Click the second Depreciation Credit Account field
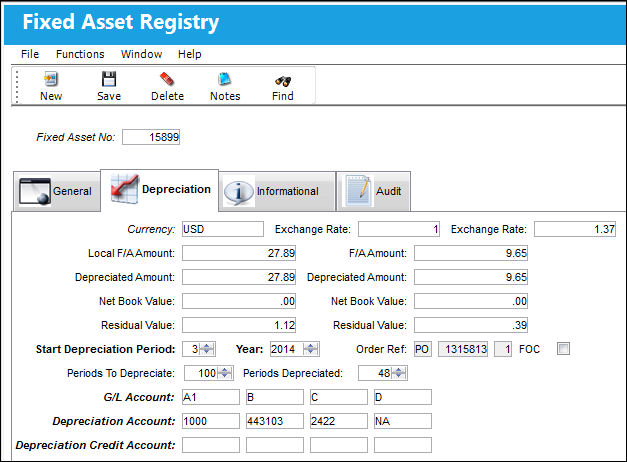 tap(275, 445)
